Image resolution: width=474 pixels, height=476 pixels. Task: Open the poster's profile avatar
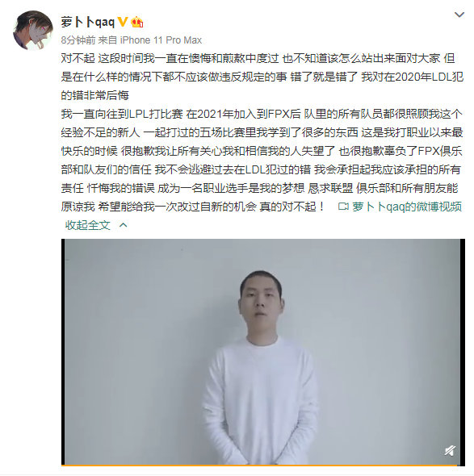tap(33, 30)
